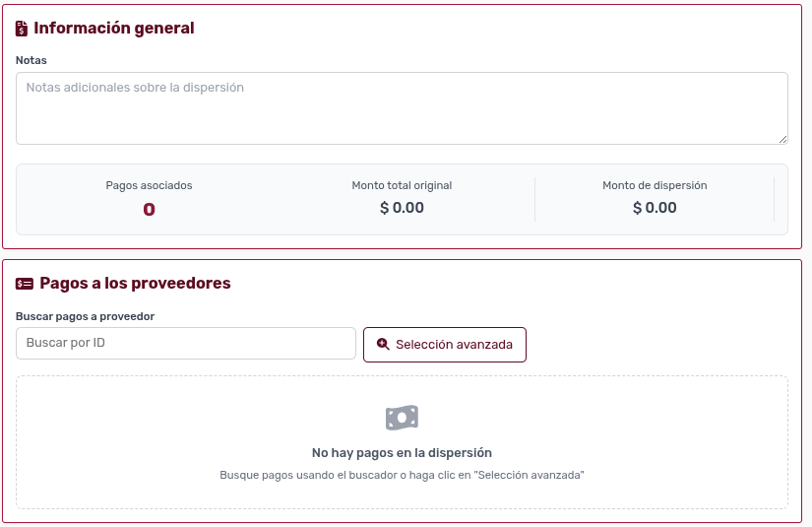Click the No hay pagos en la dispersión message
This screenshot has width=812, height=527.
pos(402,453)
